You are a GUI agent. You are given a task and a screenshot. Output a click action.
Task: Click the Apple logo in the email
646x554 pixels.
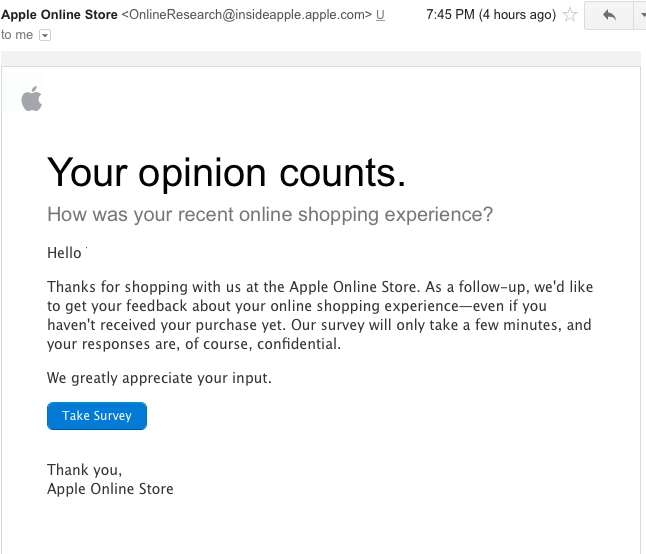[x=32, y=98]
